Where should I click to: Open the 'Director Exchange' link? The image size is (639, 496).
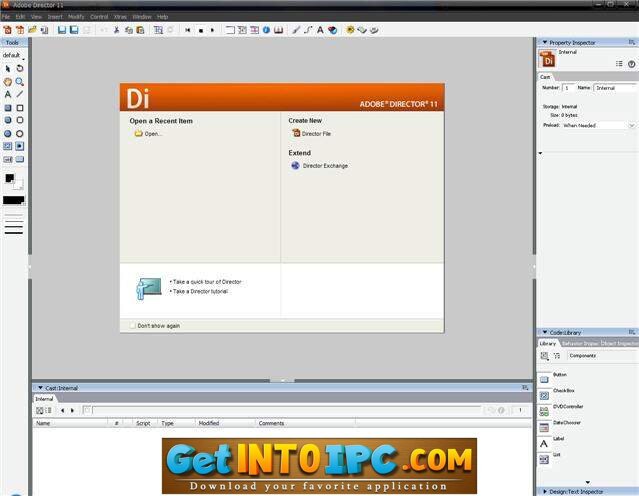click(320, 166)
